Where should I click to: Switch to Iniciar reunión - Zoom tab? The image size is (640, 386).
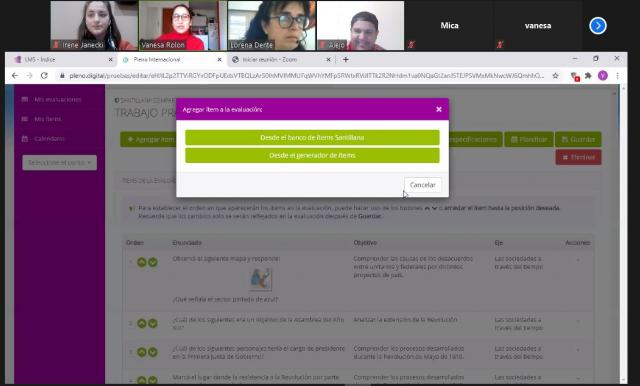pyautogui.click(x=282, y=60)
